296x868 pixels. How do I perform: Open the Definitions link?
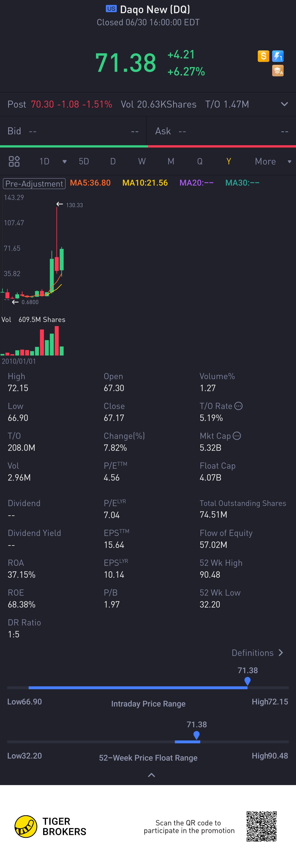click(257, 653)
